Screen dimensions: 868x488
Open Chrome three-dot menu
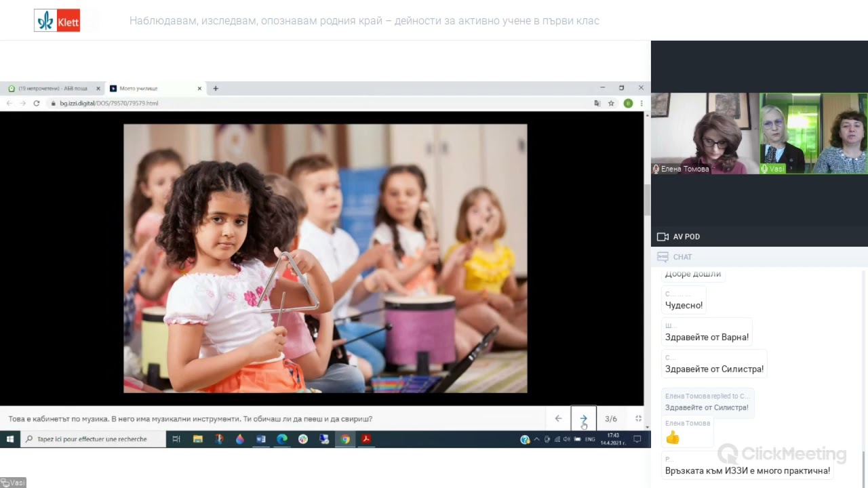click(x=642, y=103)
